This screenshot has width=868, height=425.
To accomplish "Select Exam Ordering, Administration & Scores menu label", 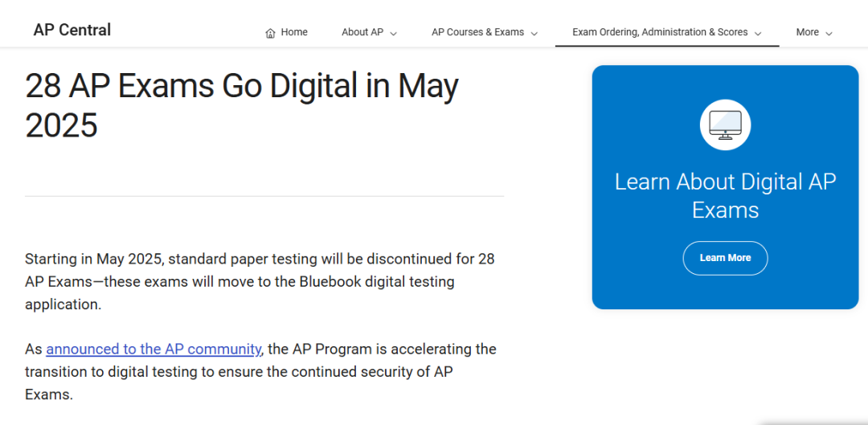I will coord(660,32).
